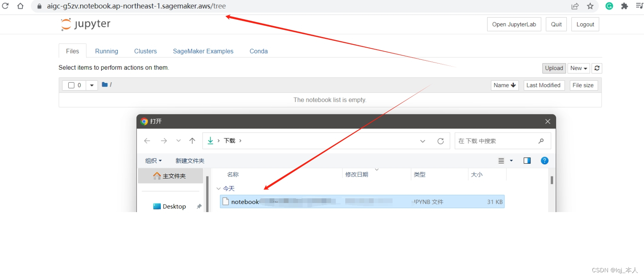
Task: Click the Upload button
Action: click(x=554, y=68)
